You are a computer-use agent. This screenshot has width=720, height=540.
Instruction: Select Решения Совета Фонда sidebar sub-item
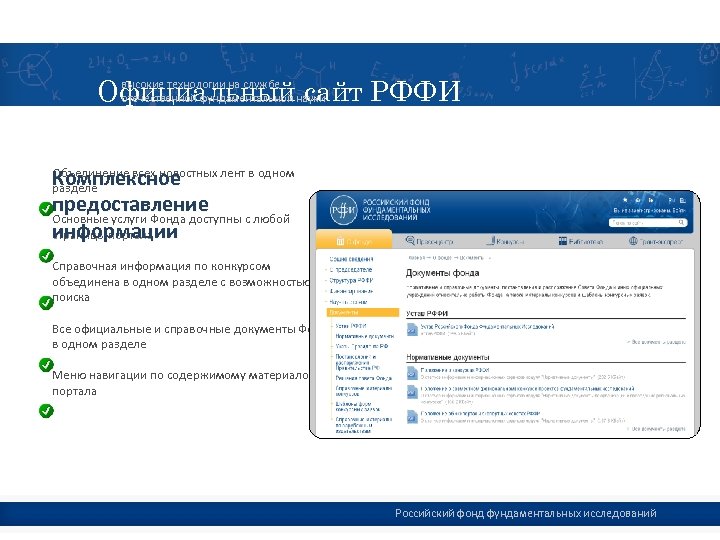click(364, 378)
